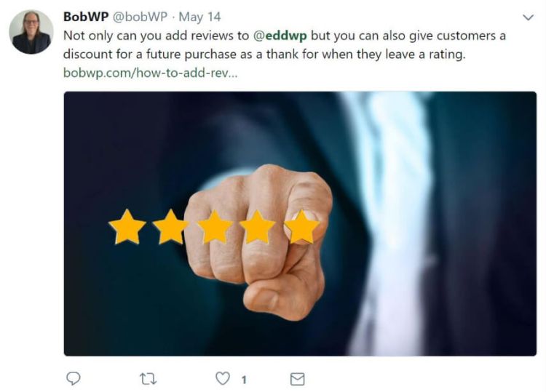
Task: Send the tweet via the envelope message icon
Action: [297, 379]
